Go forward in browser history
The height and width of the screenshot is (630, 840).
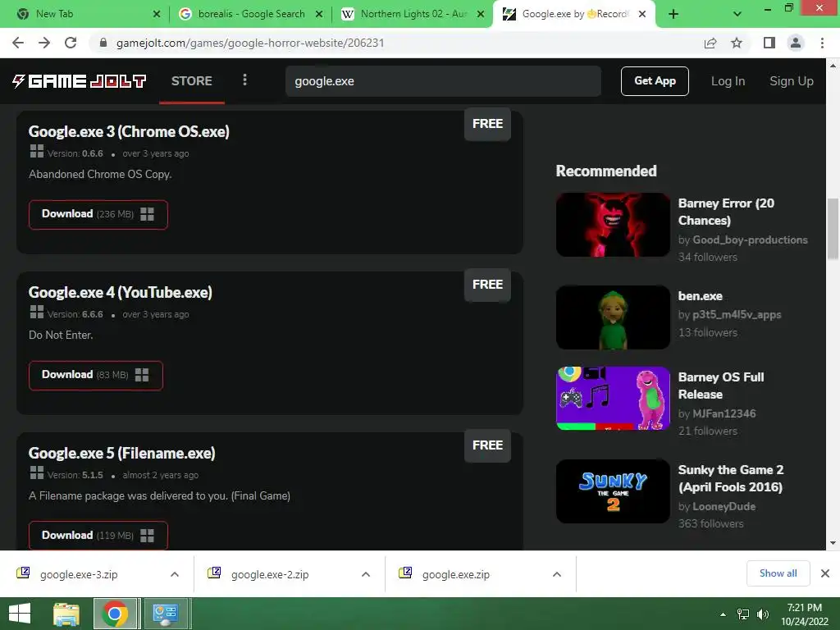tap(44, 43)
